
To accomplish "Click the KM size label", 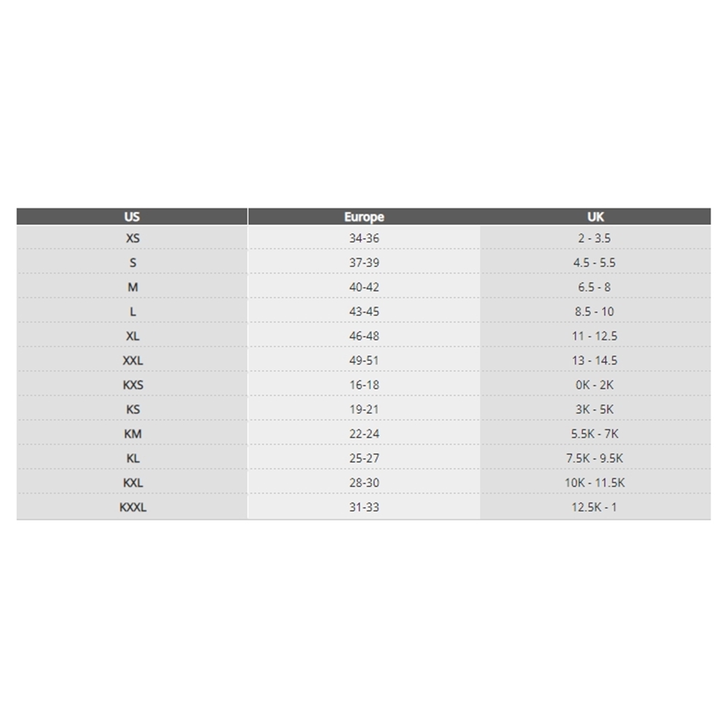I will click(x=132, y=434).
